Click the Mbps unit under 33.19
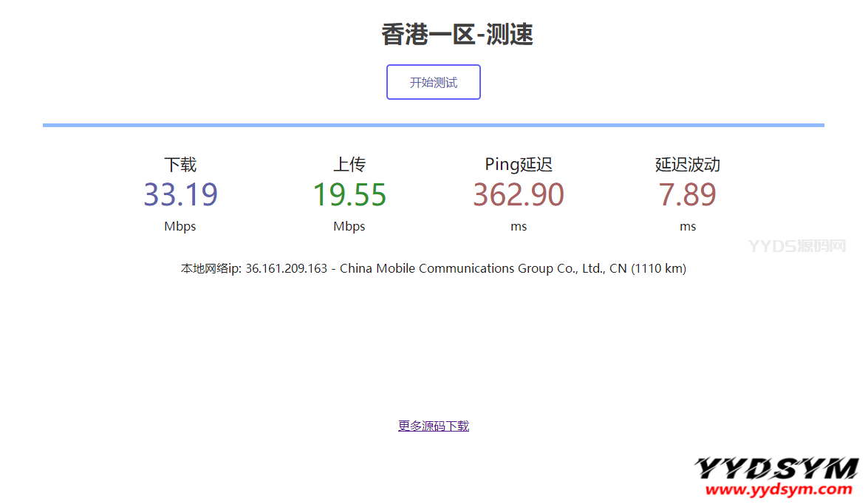 (x=180, y=226)
